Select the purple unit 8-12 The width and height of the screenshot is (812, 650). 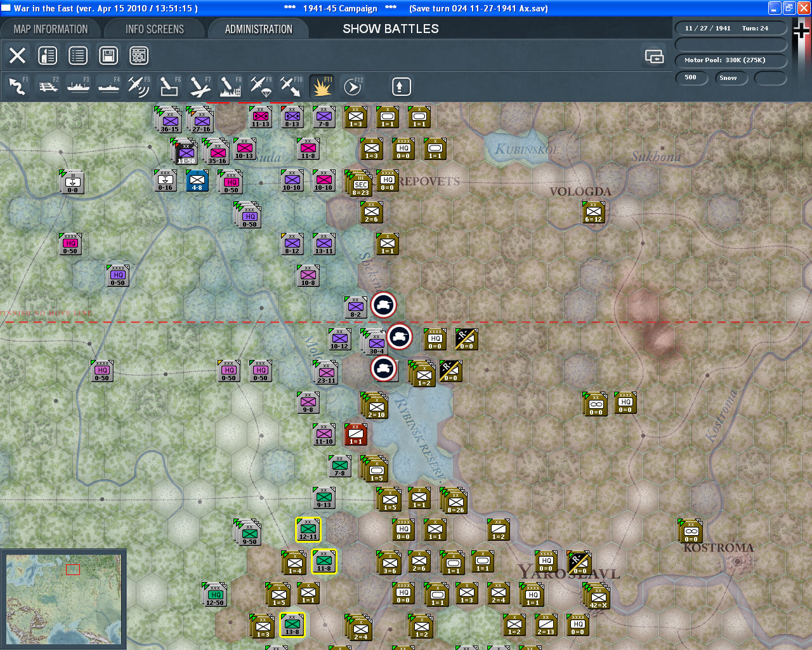pyautogui.click(x=292, y=244)
